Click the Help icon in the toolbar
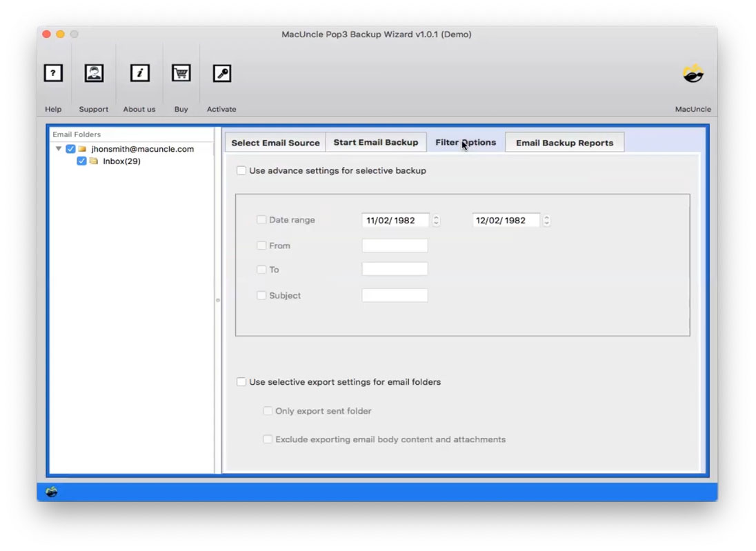Viewport: 756px width, 551px height. pyautogui.click(x=53, y=73)
